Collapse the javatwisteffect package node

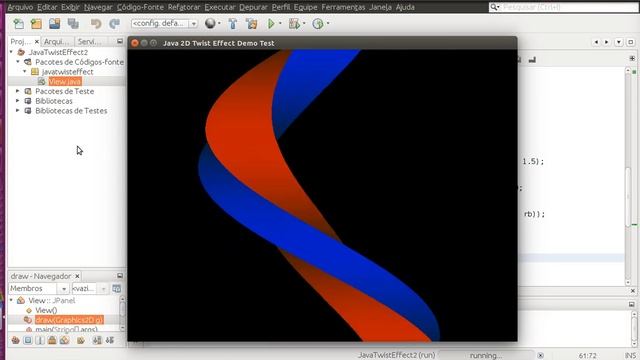pyautogui.click(x=25, y=72)
